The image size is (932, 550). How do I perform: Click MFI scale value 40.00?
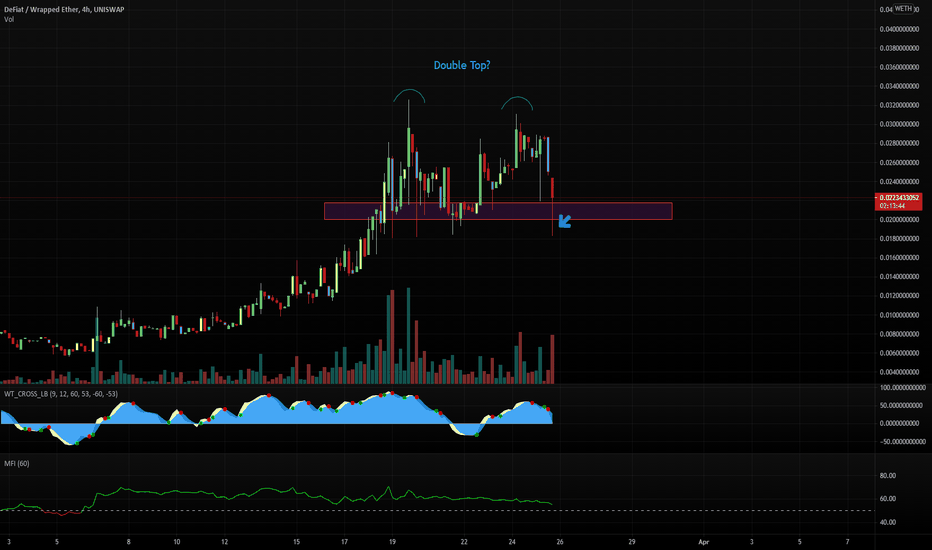tap(887, 523)
